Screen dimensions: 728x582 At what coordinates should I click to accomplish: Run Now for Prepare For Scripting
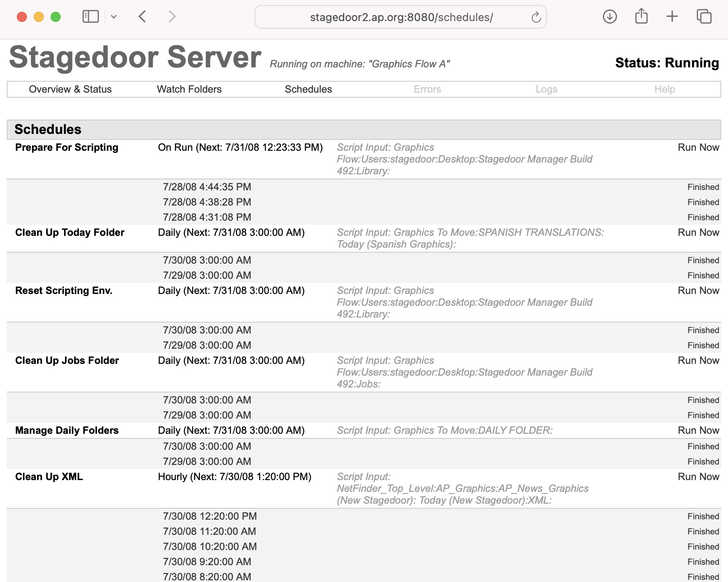click(x=699, y=147)
